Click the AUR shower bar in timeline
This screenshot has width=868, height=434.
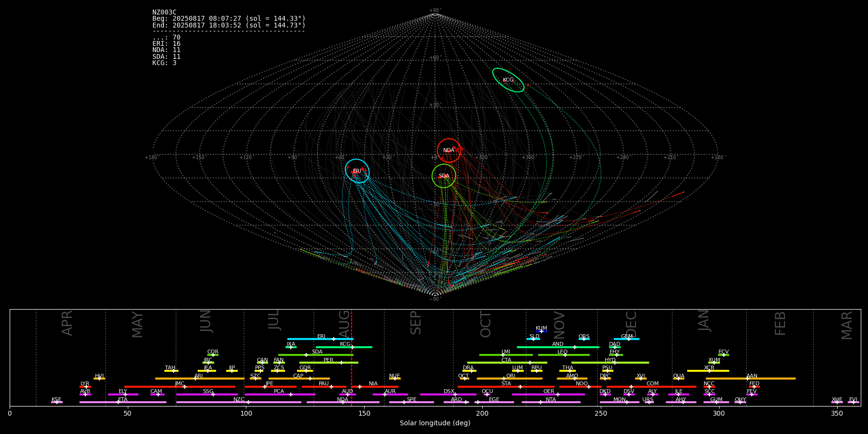click(390, 394)
